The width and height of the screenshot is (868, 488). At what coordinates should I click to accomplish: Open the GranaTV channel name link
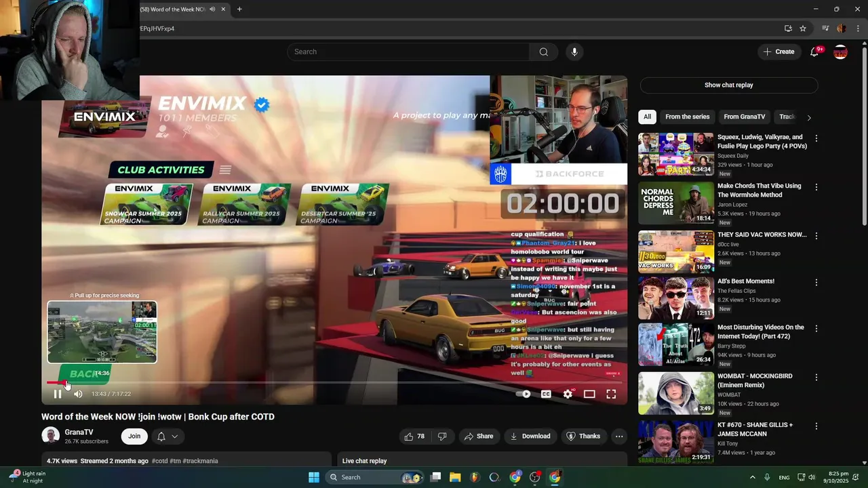click(x=79, y=432)
